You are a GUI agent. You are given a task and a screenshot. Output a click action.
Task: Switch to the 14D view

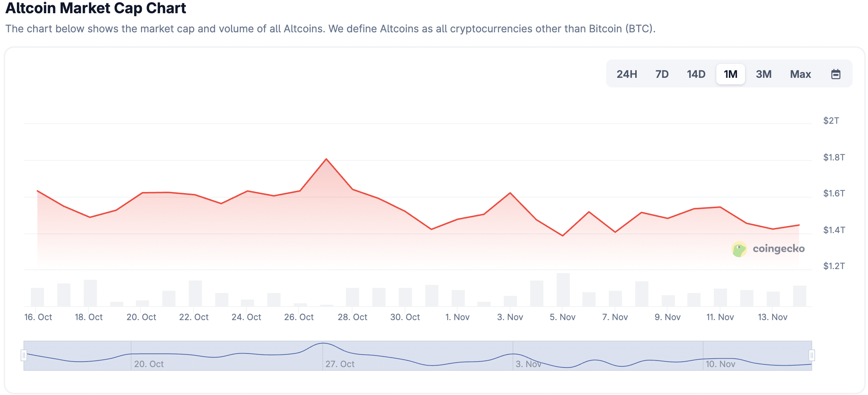tap(696, 74)
